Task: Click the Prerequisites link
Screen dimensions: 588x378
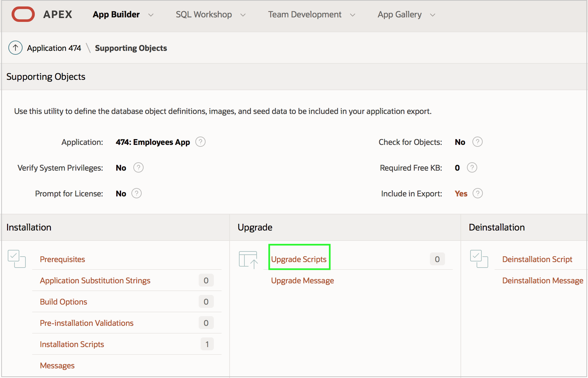Action: pyautogui.click(x=62, y=259)
